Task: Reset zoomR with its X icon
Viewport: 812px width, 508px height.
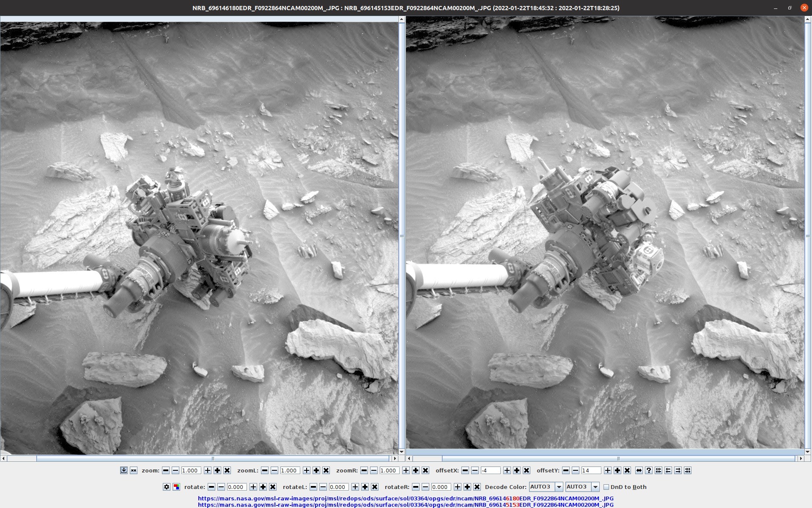Action: coord(425,470)
